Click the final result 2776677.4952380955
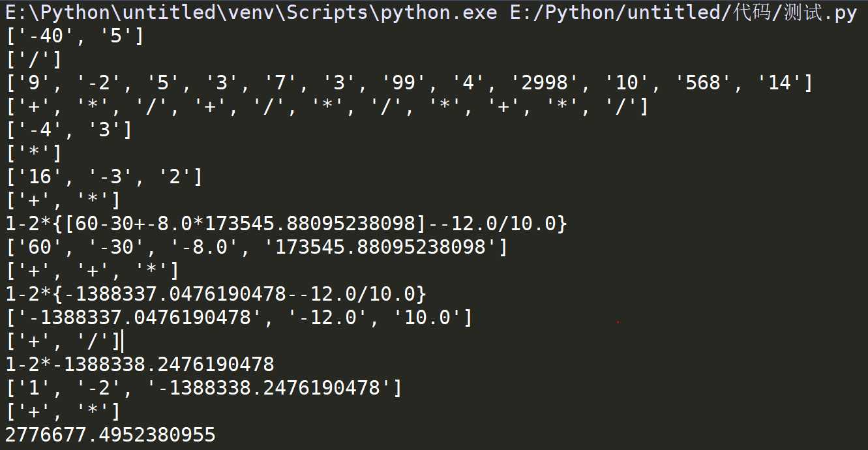This screenshot has width=868, height=450. 110,435
